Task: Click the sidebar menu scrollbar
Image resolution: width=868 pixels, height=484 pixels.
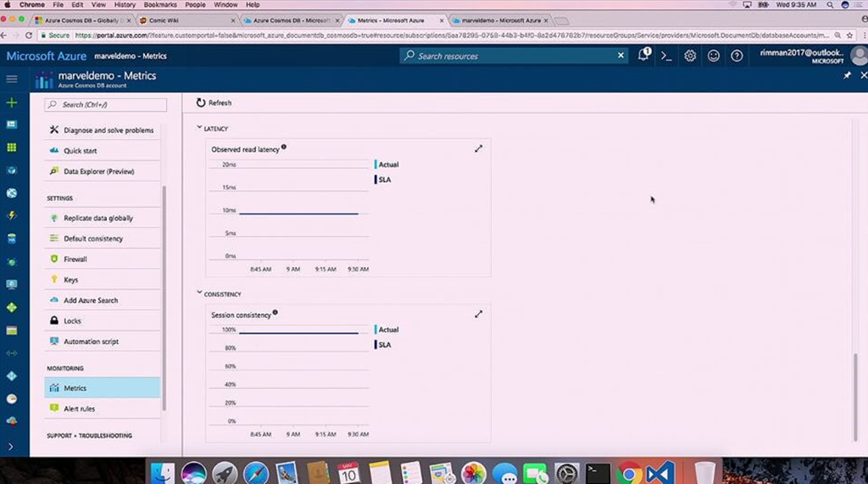Action: coord(164,298)
